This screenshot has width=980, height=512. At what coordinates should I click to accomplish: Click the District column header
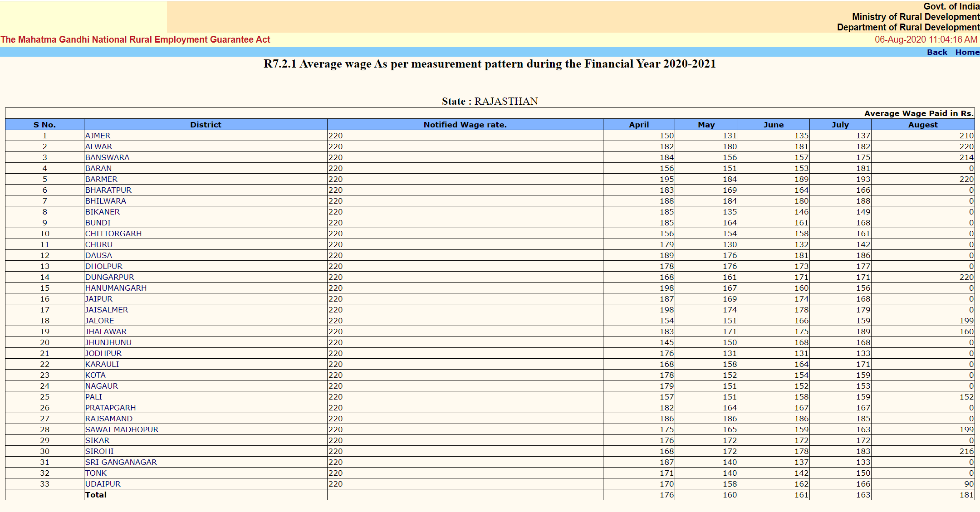click(x=206, y=125)
